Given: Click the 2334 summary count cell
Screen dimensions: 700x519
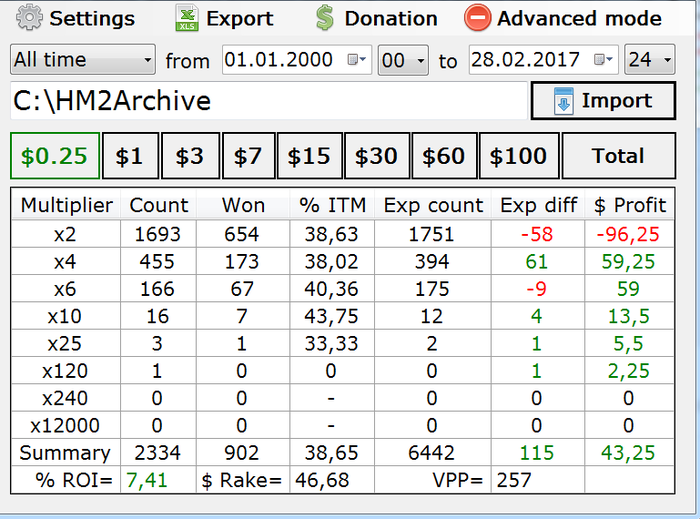Looking at the screenshot, I should 158,453.
